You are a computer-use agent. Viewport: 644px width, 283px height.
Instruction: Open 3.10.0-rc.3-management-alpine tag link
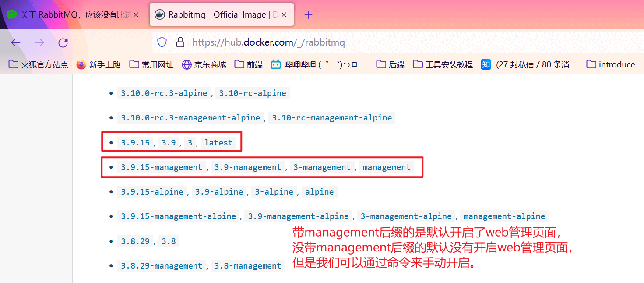pos(190,117)
